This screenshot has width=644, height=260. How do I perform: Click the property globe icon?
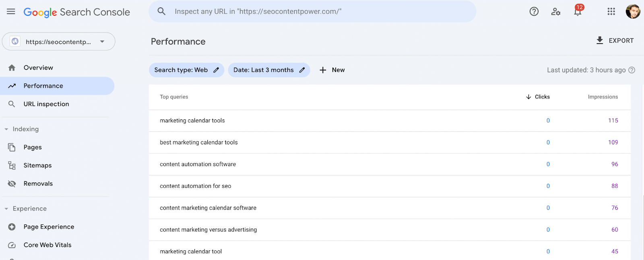click(x=15, y=42)
